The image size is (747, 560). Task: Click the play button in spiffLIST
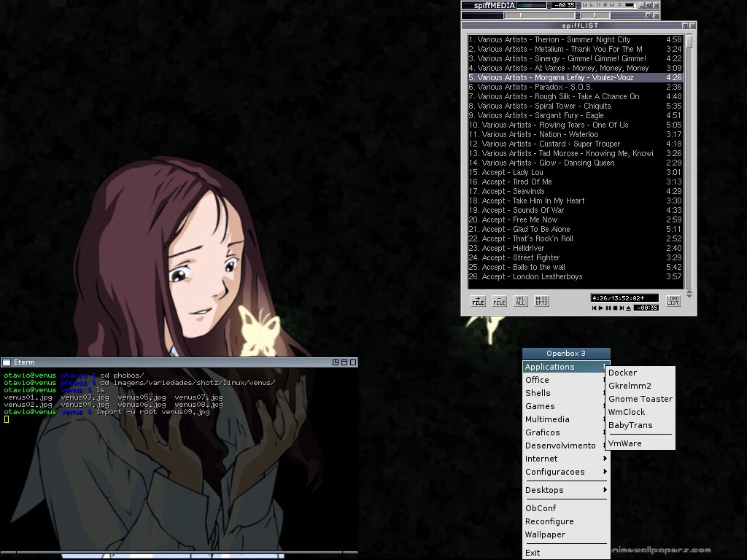[601, 308]
